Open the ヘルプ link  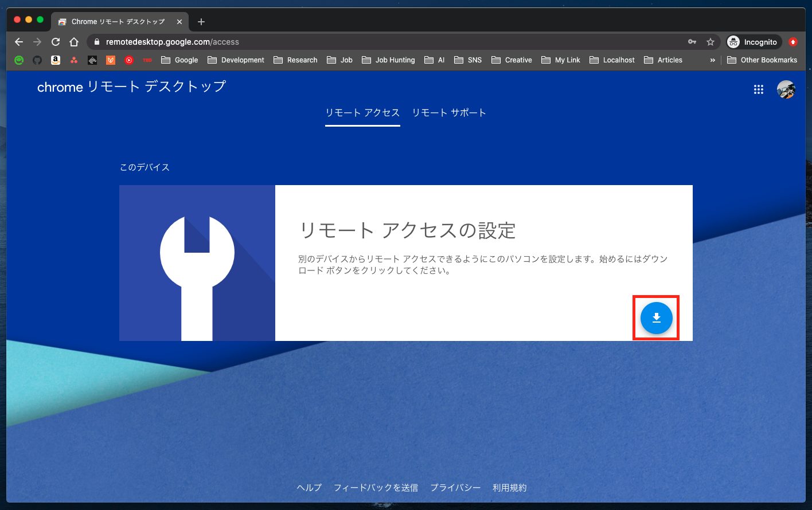tap(309, 488)
